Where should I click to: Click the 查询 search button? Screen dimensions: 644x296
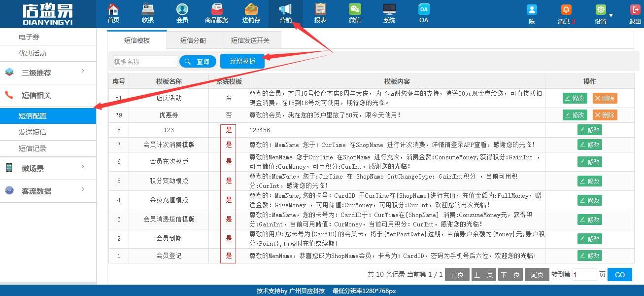[198, 62]
